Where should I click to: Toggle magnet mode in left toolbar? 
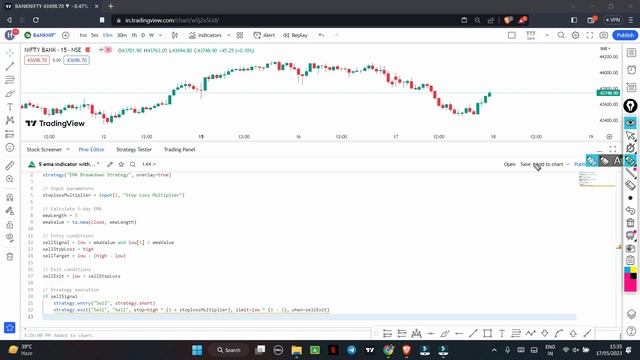tap(10, 197)
